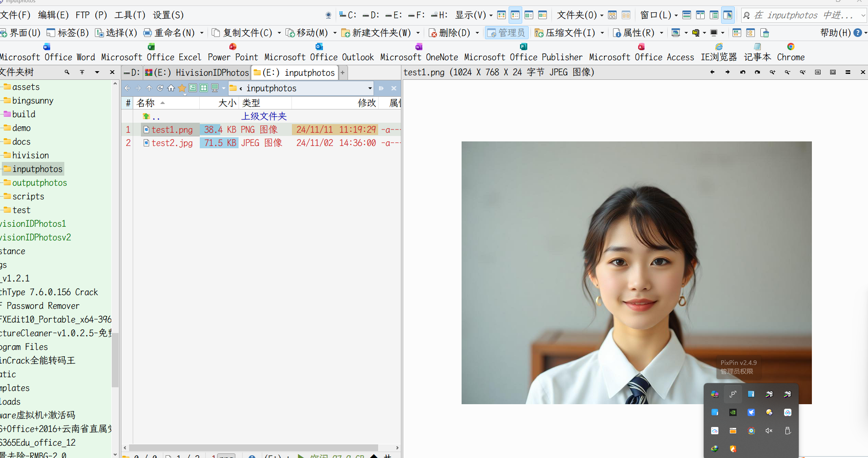Viewport: 868px width, 458px height.
Task: Unmute the speaker icon in tray
Action: coord(769,431)
